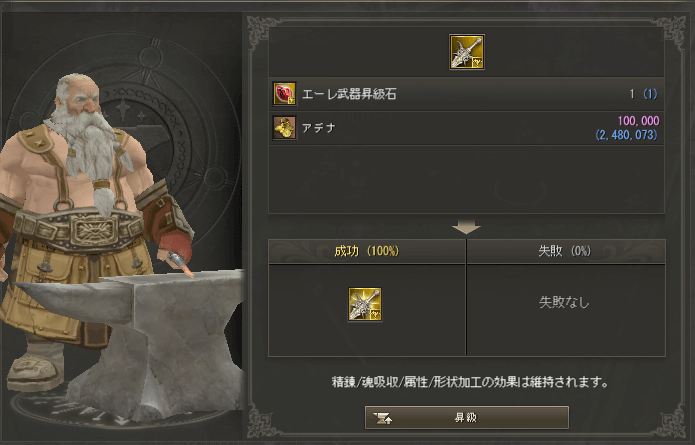Click the upgraded weapon icon under 成功
This screenshot has width=695, height=445.
[365, 304]
